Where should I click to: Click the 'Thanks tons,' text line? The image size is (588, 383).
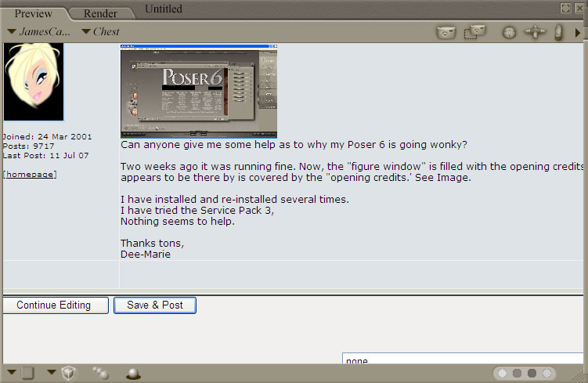click(152, 244)
